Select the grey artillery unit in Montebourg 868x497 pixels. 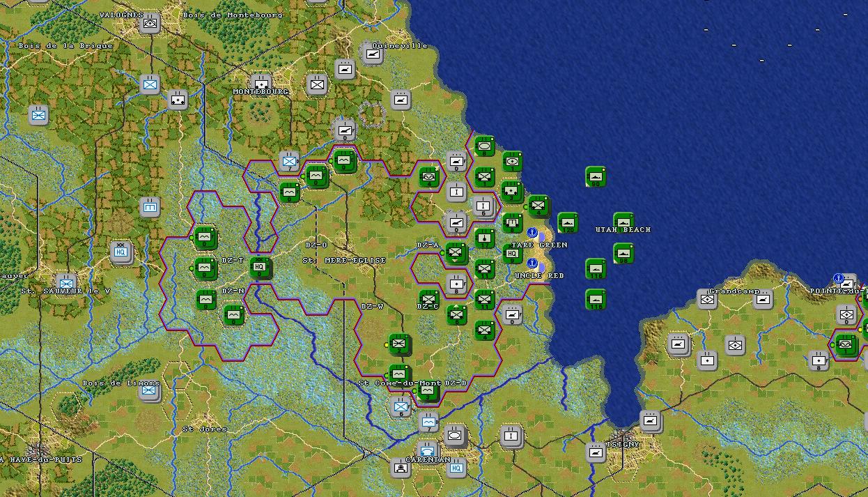coord(261,84)
